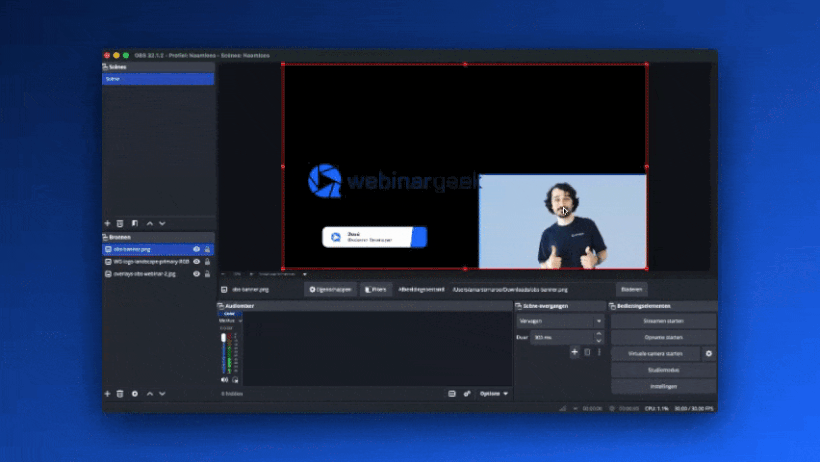Select the WG-logo-landscape-primary-RGB source row
Viewport: 820px width, 462px height.
click(x=158, y=262)
